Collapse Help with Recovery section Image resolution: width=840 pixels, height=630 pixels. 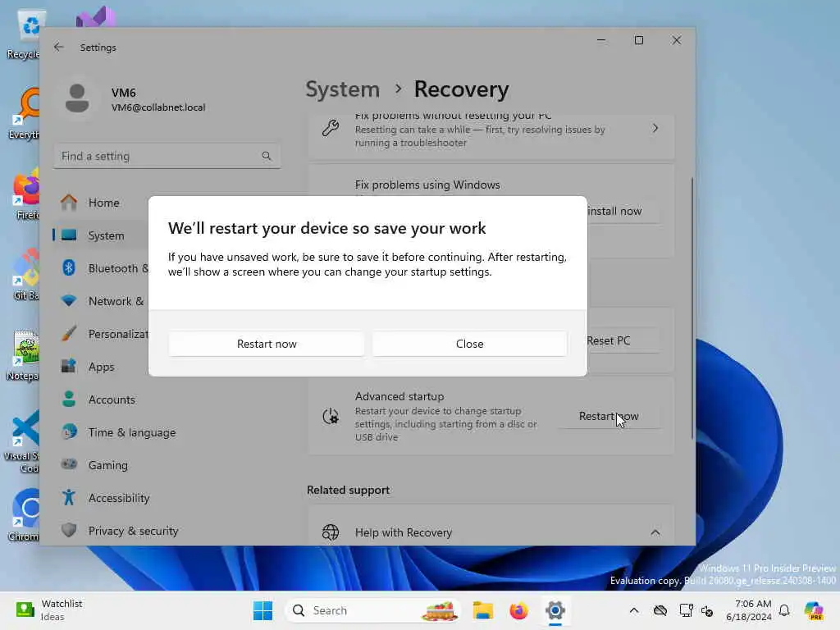pyautogui.click(x=655, y=532)
